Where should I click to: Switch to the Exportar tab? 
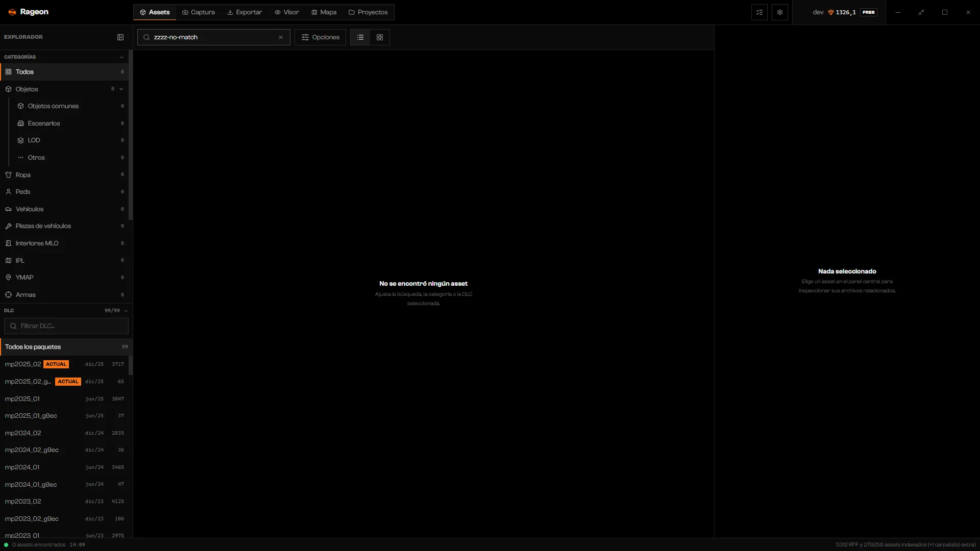click(244, 12)
